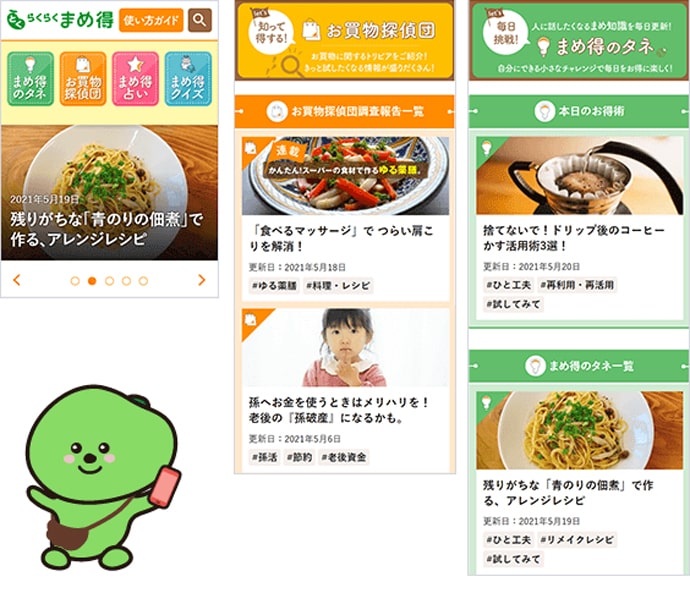This screenshot has height=600, width=690.
Task: Open the girl thinking article thumbnail
Action: point(345,347)
